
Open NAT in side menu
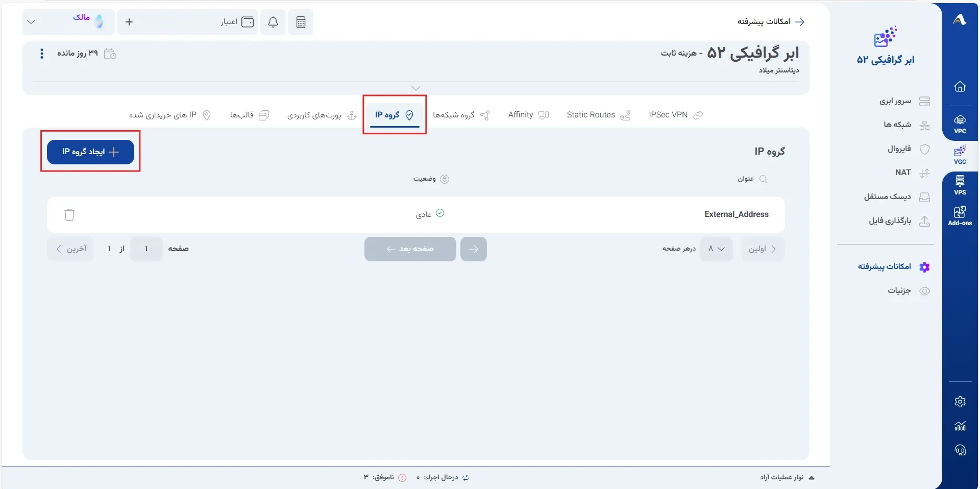[912, 173]
